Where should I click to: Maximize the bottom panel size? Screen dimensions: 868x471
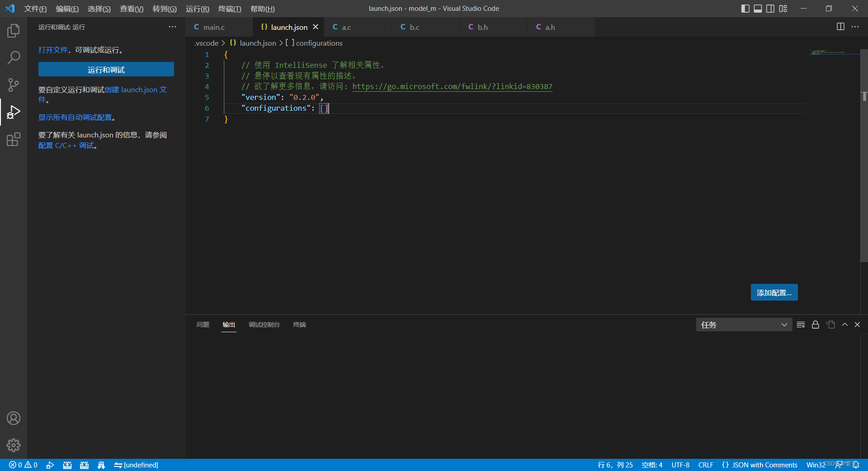(x=844, y=325)
